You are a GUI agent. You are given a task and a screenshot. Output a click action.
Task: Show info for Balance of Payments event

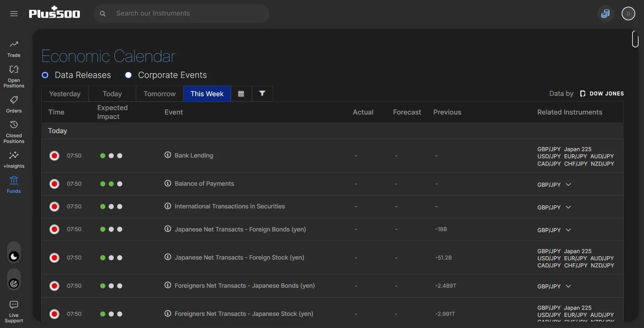click(x=168, y=183)
